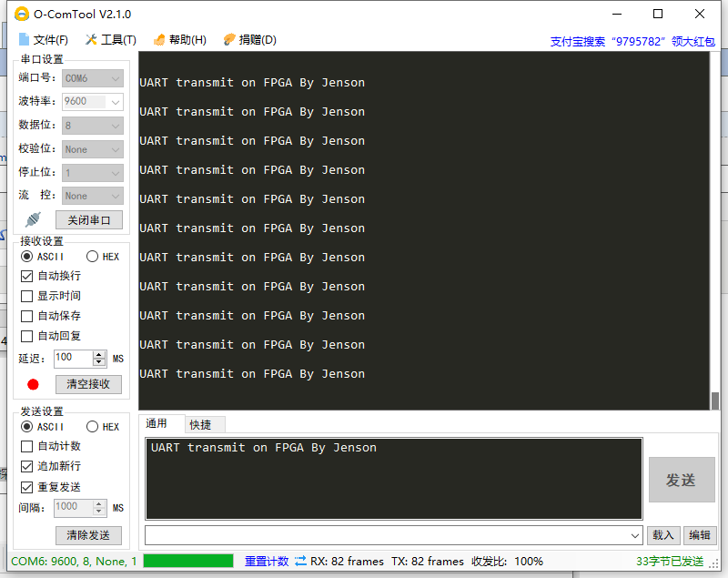Select ASCII in send settings
This screenshot has height=578, width=728.
point(43,427)
